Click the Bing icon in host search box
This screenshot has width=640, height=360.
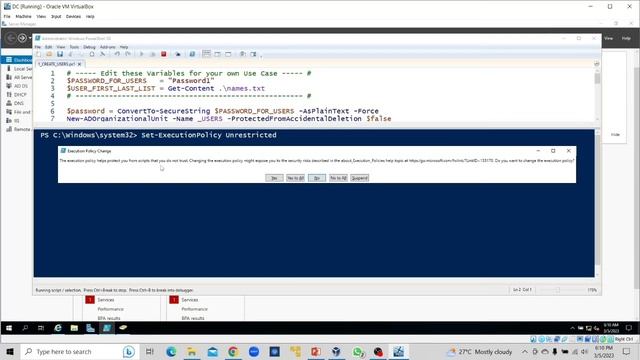coord(129,351)
